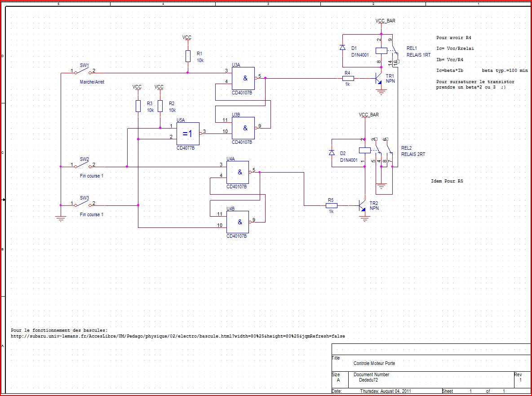Click the 'Ic= Vcc/Rrelai' note line

coord(455,49)
